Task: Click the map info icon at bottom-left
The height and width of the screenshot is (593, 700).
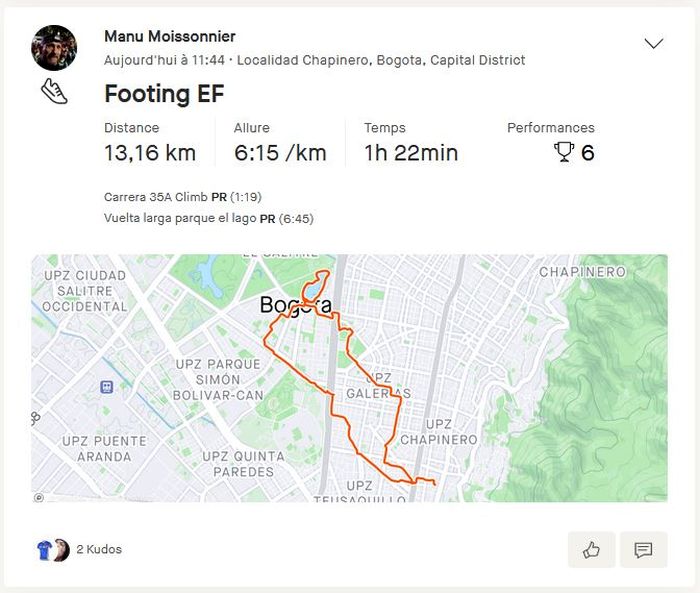Action: [39, 497]
